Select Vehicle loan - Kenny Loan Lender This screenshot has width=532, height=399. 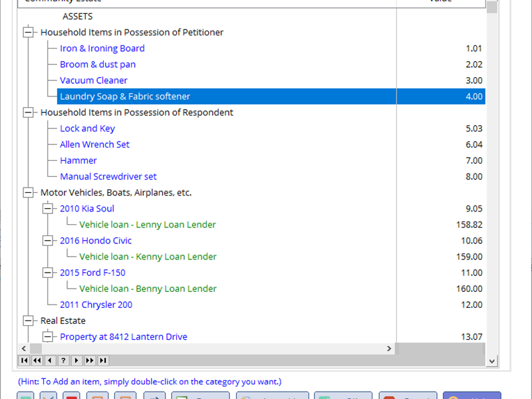tap(148, 257)
